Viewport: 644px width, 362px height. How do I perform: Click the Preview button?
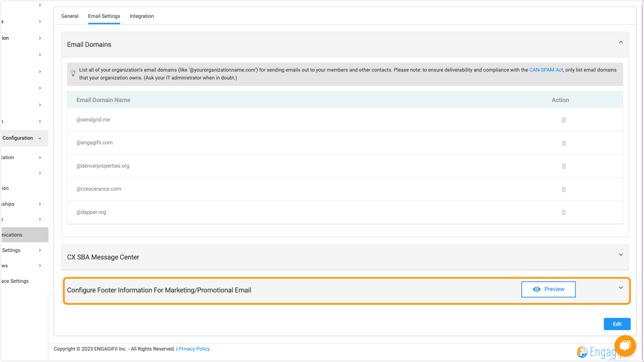click(x=548, y=289)
